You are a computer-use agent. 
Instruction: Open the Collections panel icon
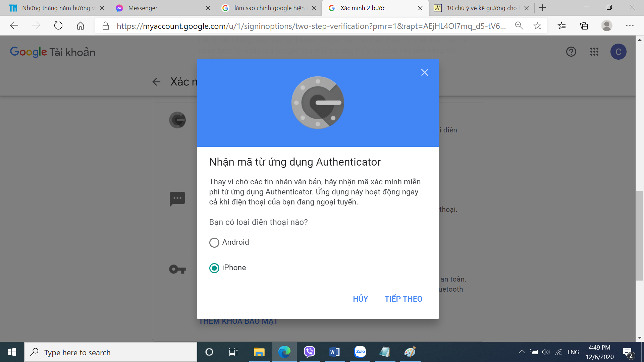pos(584,25)
